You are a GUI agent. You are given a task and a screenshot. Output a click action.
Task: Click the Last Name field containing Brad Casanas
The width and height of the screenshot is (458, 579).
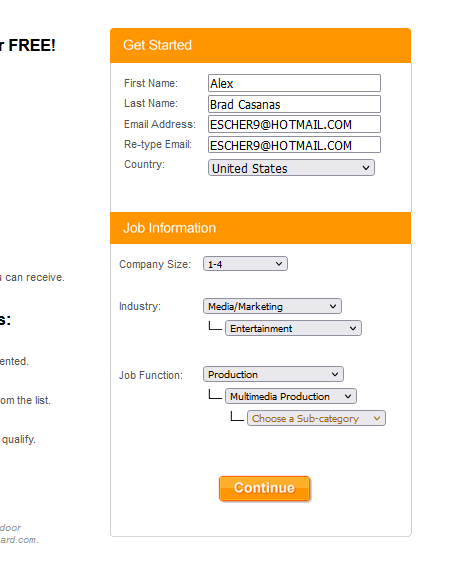click(x=294, y=104)
